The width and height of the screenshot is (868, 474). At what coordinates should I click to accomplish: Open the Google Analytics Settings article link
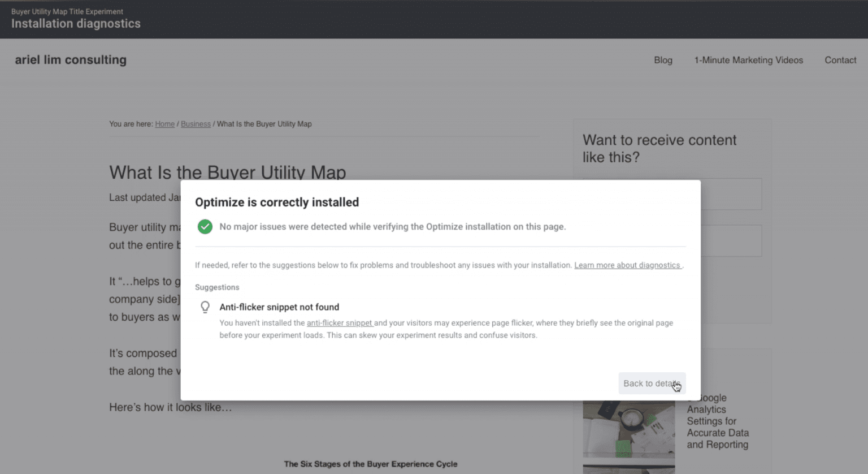click(x=718, y=421)
